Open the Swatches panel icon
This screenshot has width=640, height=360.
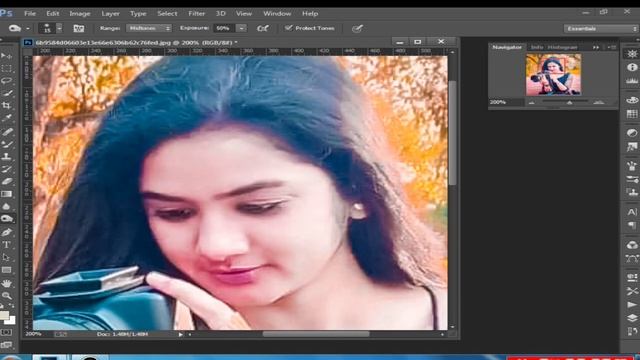[632, 114]
